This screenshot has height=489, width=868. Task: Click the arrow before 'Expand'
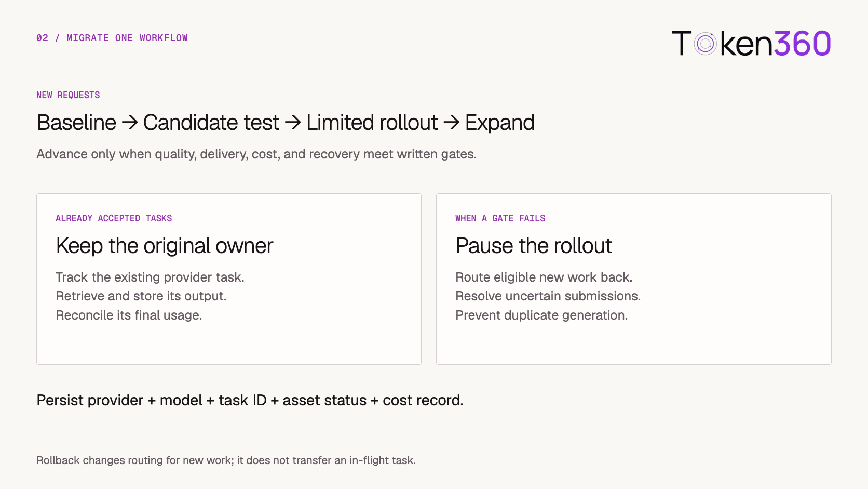coord(452,123)
